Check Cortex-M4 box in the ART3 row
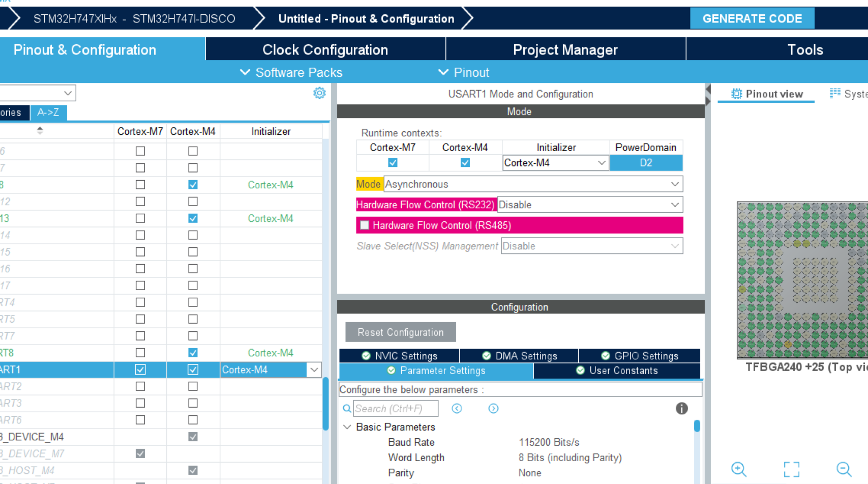Screen dimensions: 868x484 (x=193, y=403)
